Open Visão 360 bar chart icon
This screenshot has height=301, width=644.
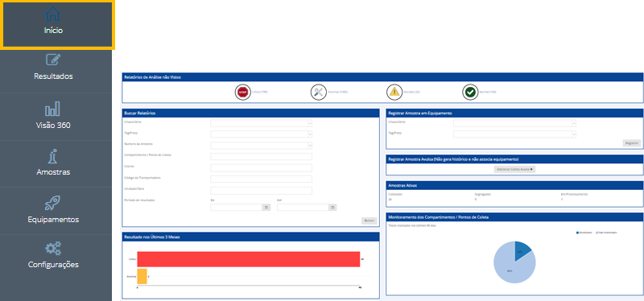[52, 109]
